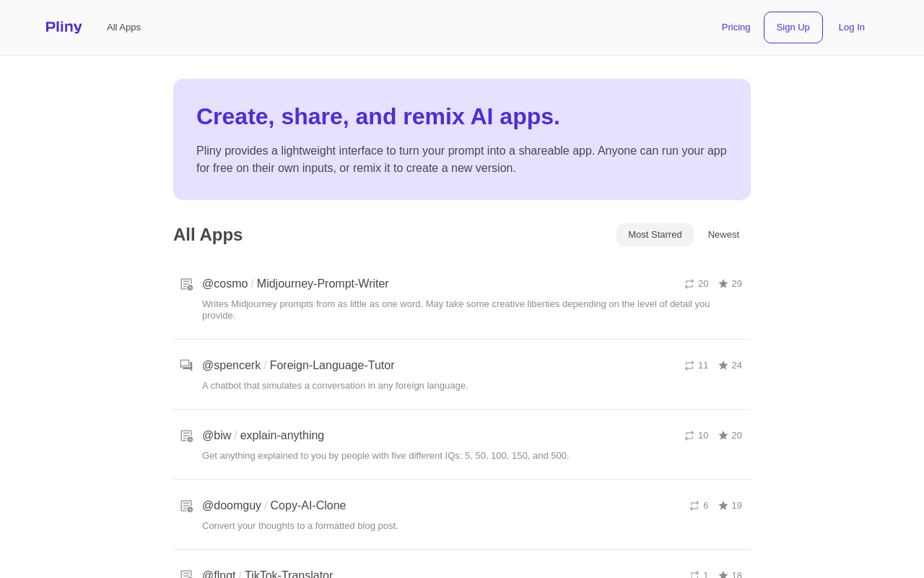Open the Foreign-Language-Tutor app
Viewport: 924px width, 578px height.
coord(332,366)
